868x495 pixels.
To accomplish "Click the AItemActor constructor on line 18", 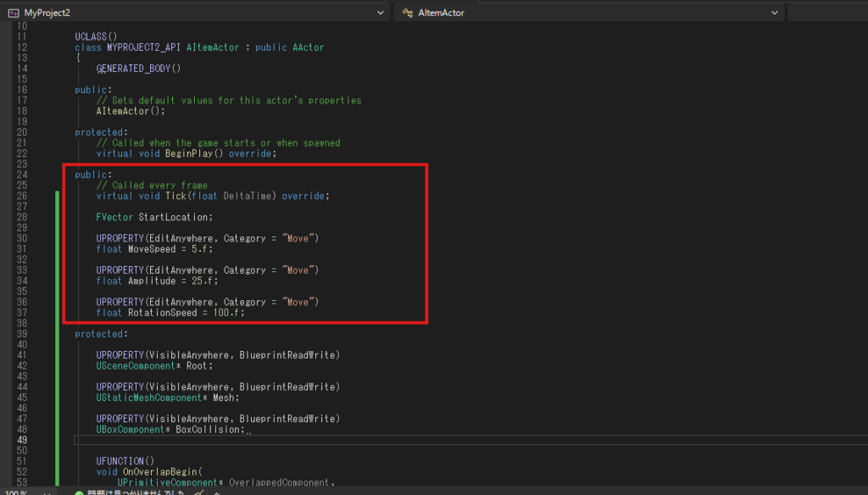I will pos(125,111).
